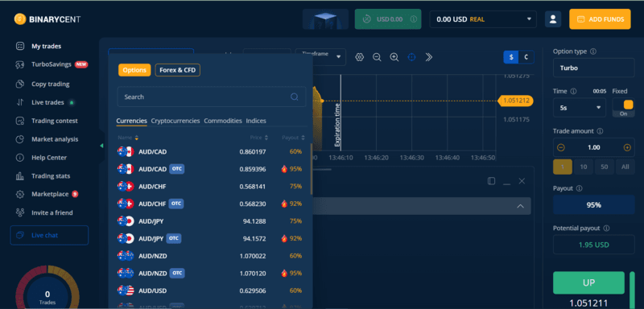Click the Time info icon
644x309 pixels.
click(573, 92)
